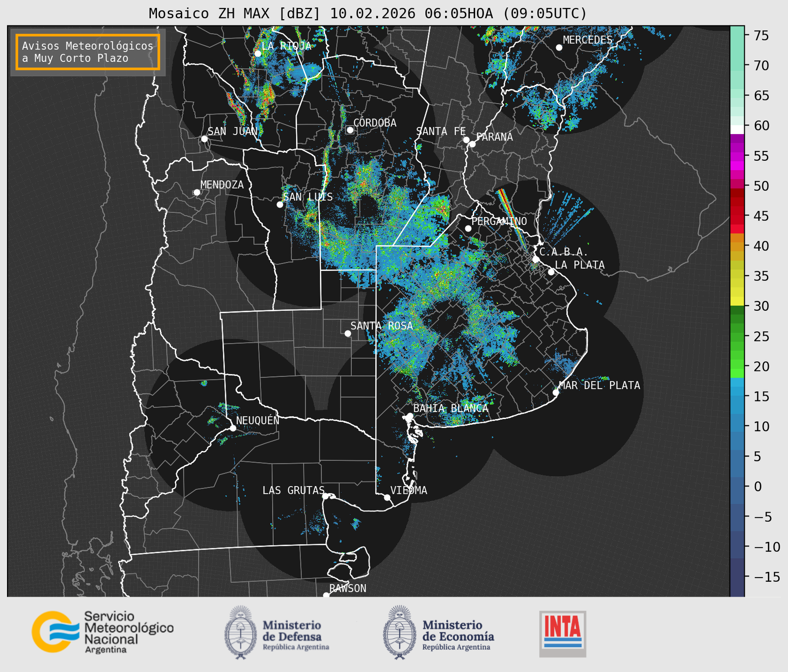788x672 pixels.
Task: Click the NEUQUÉN city label
Action: (x=258, y=421)
